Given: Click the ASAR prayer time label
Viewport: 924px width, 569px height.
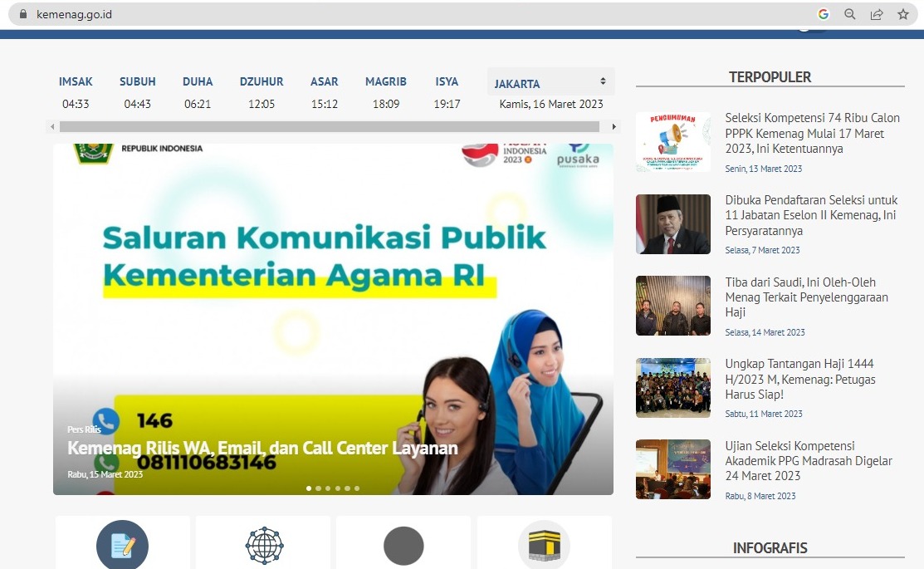Looking at the screenshot, I should coord(324,81).
